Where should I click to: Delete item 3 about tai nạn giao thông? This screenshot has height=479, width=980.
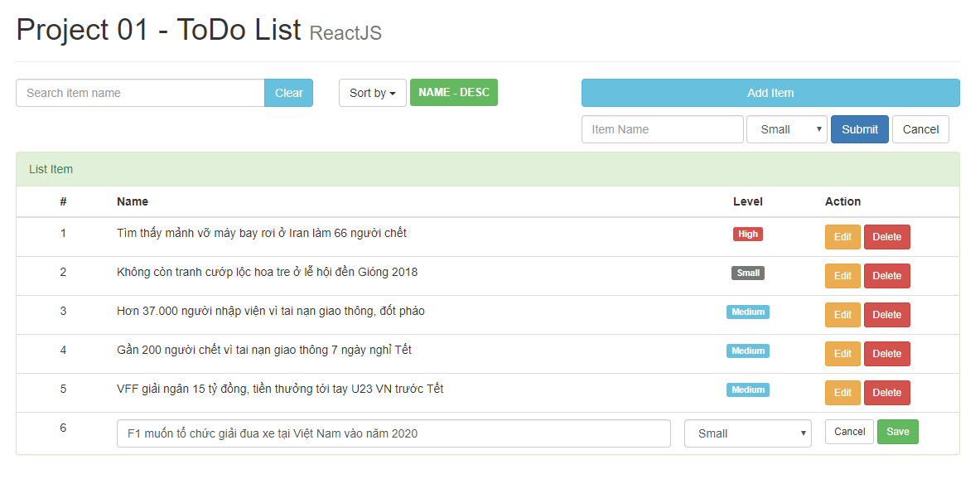pyautogui.click(x=886, y=315)
